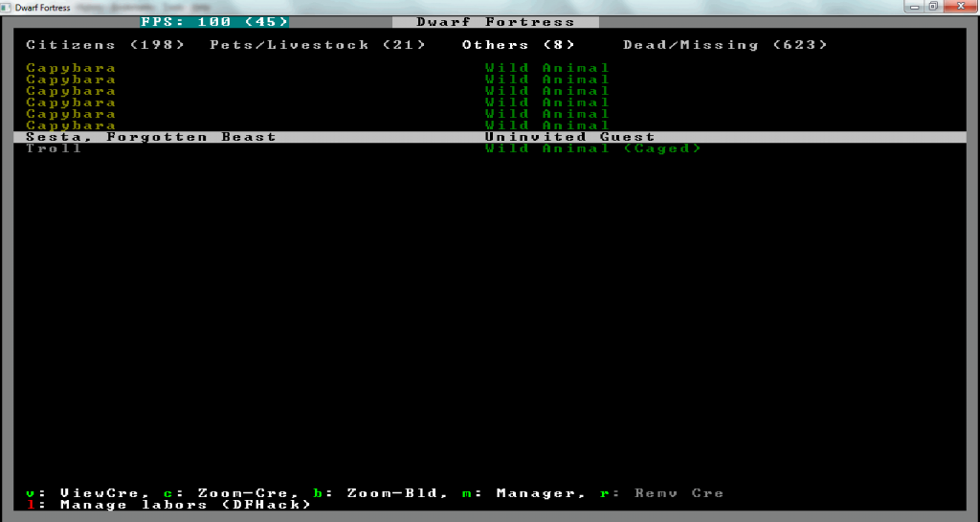Viewport: 980px width, 522px height.
Task: Open the Dead/Missing (623) tab
Action: pos(725,45)
